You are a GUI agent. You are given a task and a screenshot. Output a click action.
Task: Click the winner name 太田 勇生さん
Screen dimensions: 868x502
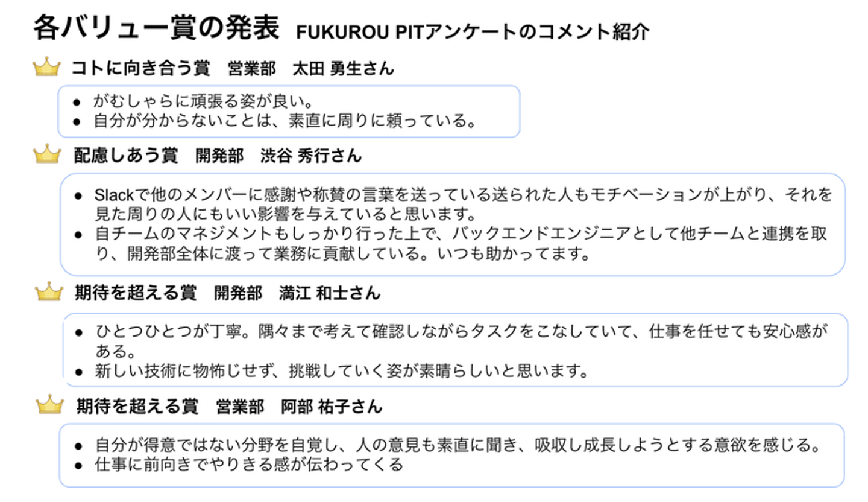[343, 68]
